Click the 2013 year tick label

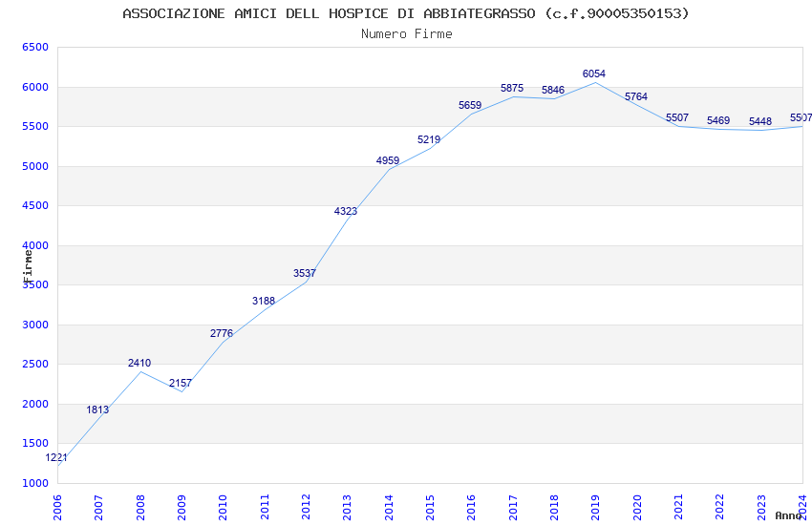(x=348, y=508)
